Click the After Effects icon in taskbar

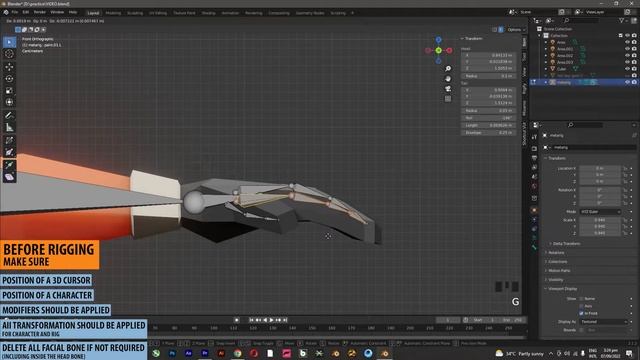pos(188,353)
